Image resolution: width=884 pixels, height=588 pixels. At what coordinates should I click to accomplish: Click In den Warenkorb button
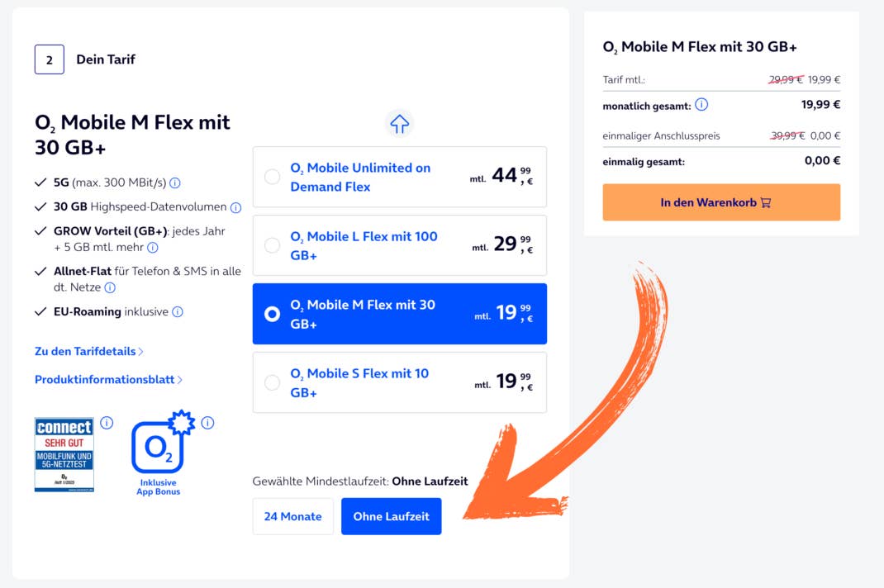(721, 202)
